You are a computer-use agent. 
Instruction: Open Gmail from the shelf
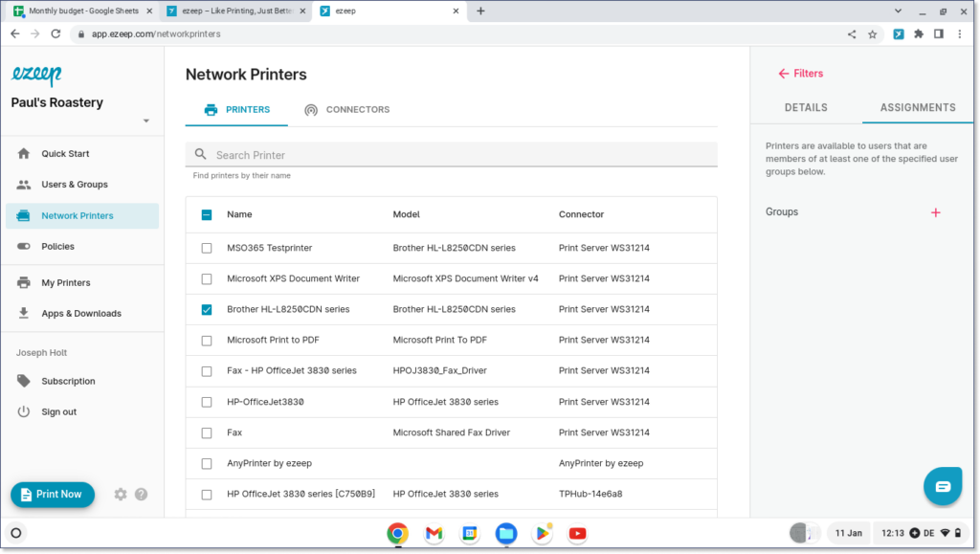pos(434,533)
